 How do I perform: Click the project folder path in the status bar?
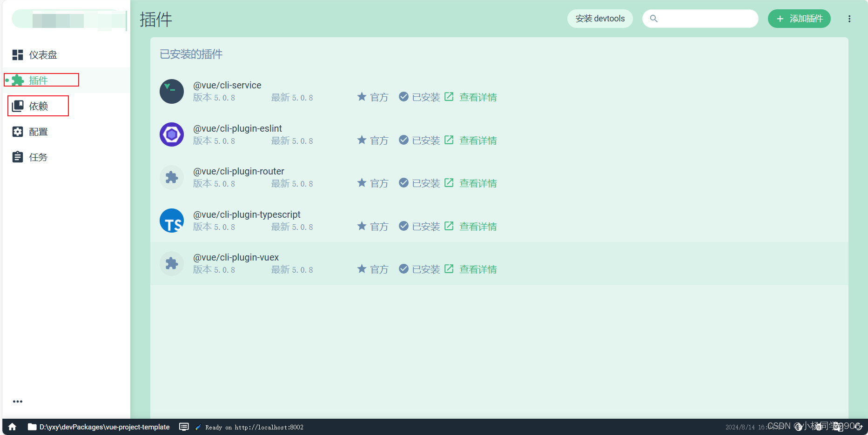coord(99,427)
